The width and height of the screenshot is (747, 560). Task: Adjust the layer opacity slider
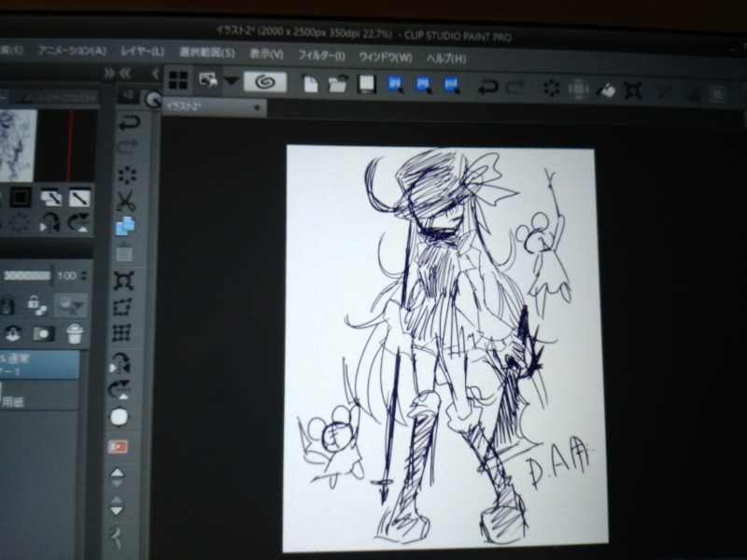[27, 275]
